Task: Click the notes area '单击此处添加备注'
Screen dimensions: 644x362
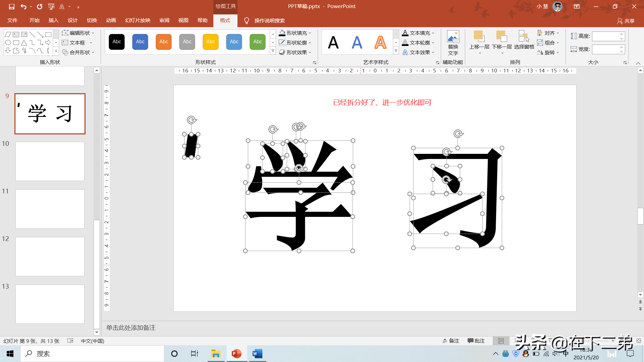Action: 131,328
